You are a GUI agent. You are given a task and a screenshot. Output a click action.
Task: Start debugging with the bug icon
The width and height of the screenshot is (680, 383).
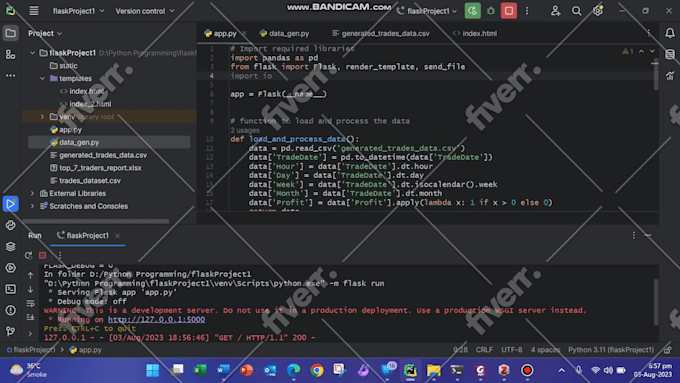point(491,11)
